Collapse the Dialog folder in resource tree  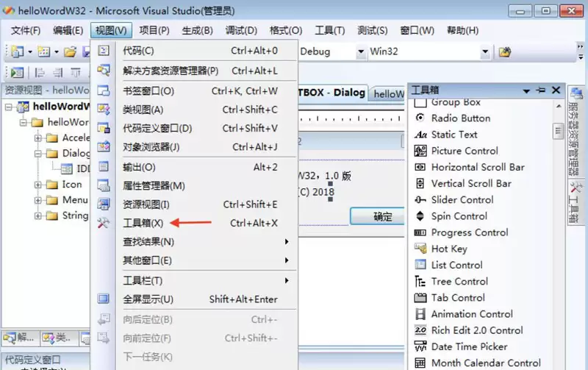tap(38, 154)
